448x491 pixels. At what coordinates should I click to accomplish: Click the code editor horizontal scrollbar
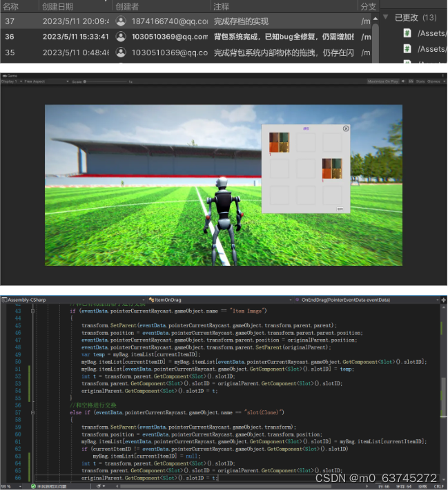pos(226,486)
